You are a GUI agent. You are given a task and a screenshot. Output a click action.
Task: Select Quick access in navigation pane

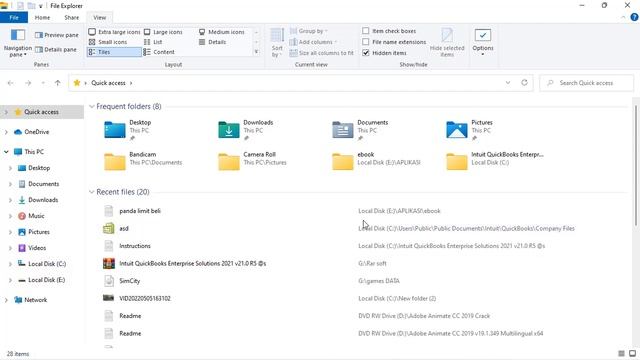point(41,112)
